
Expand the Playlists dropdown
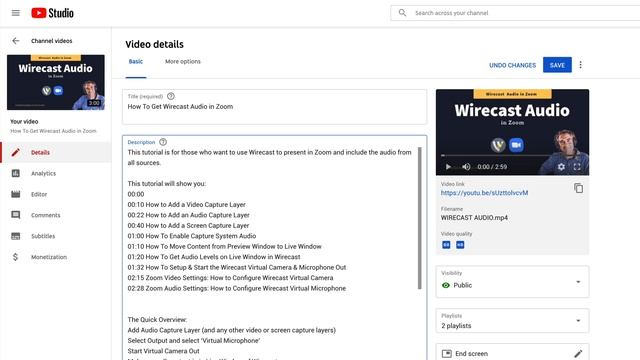point(512,321)
